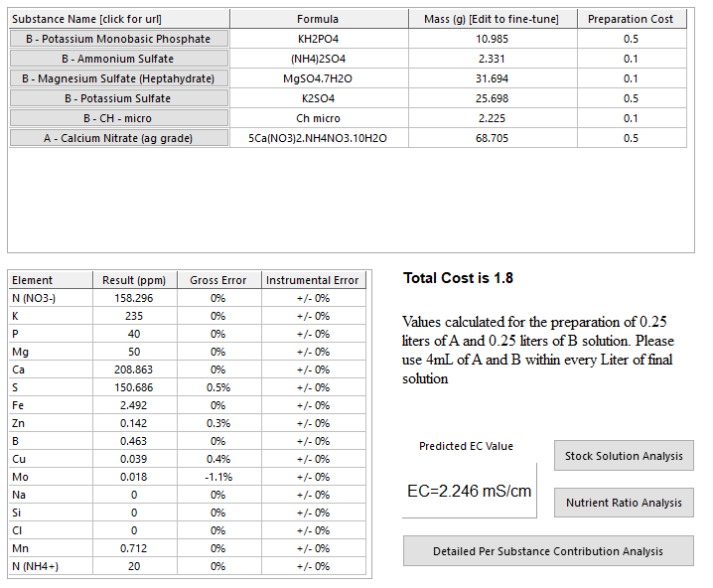The image size is (713, 588).
Task: Open the Potassium Monobasic Phosphate substance link
Action: pos(119,39)
